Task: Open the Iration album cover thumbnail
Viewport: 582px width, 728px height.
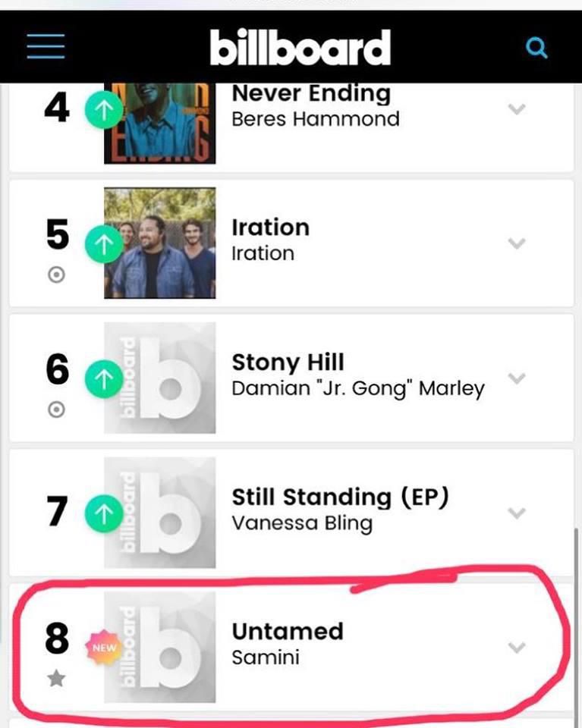Action: tap(159, 243)
